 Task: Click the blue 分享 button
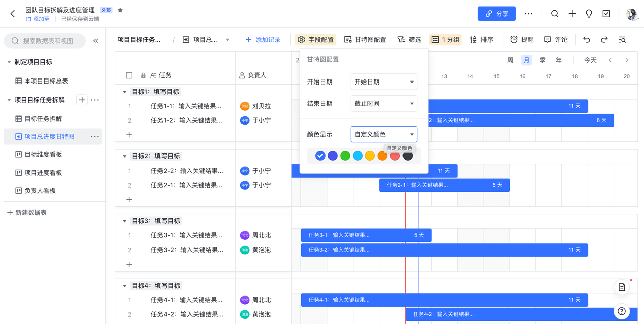pyautogui.click(x=496, y=14)
